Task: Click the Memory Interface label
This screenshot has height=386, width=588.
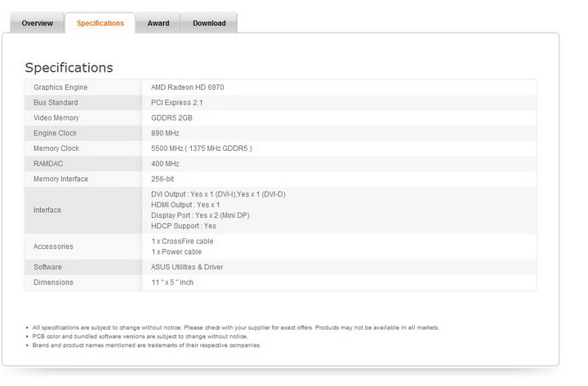Action: click(60, 180)
